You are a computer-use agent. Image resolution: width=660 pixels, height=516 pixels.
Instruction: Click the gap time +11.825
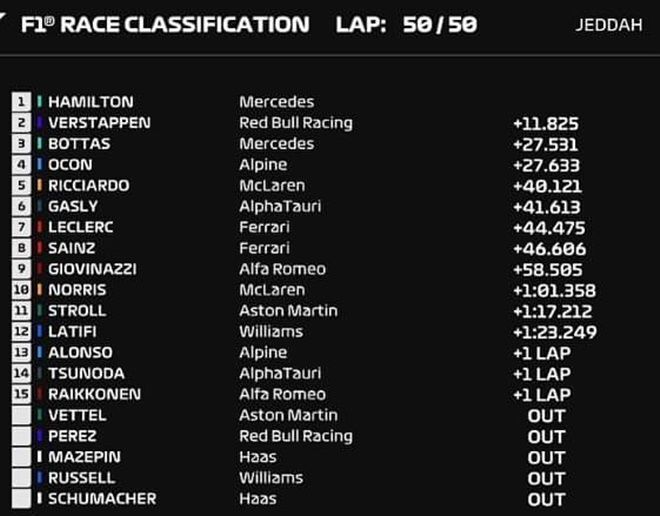point(546,124)
